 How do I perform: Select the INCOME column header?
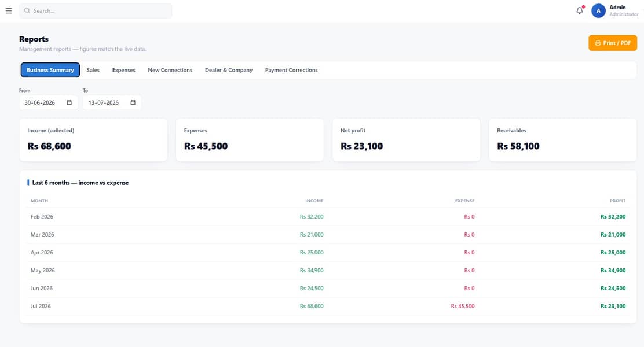pyautogui.click(x=314, y=201)
